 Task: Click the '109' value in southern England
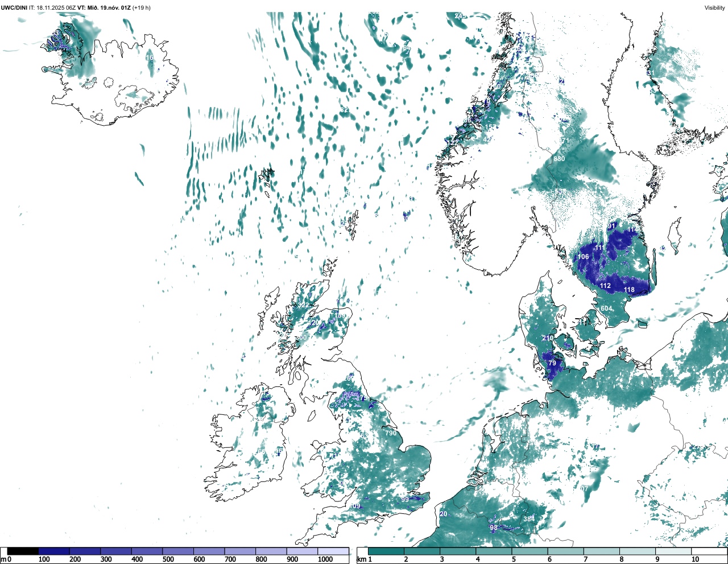pos(355,507)
